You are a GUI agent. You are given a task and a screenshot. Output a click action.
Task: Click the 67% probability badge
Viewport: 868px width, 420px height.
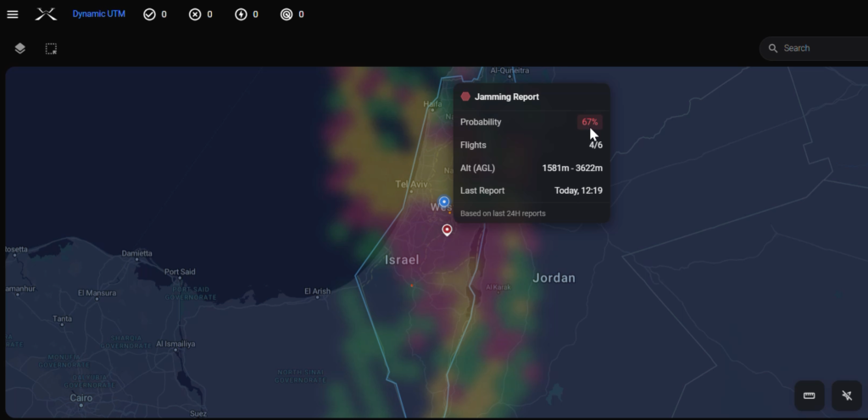coord(590,122)
